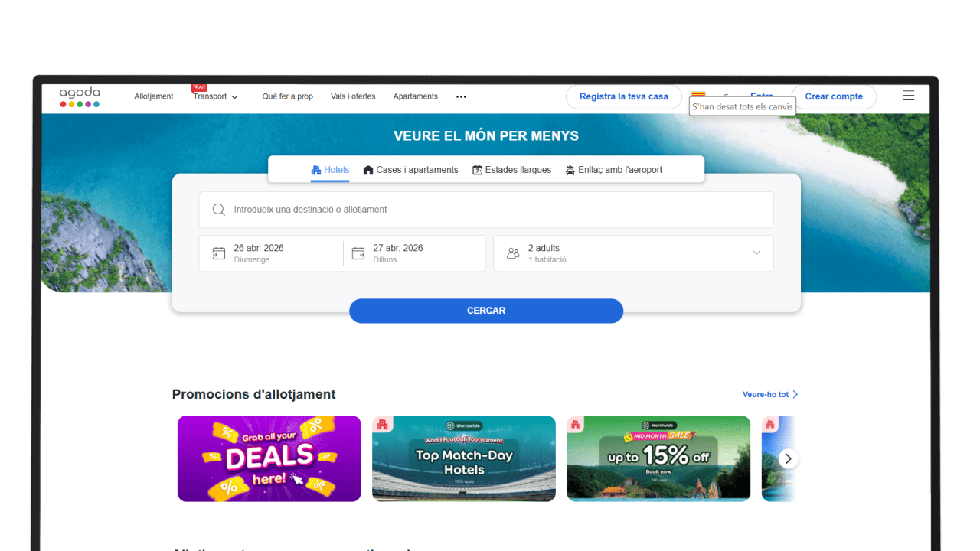Switch to the Cases i apartaments tab
The width and height of the screenshot is (980, 551).
[410, 170]
